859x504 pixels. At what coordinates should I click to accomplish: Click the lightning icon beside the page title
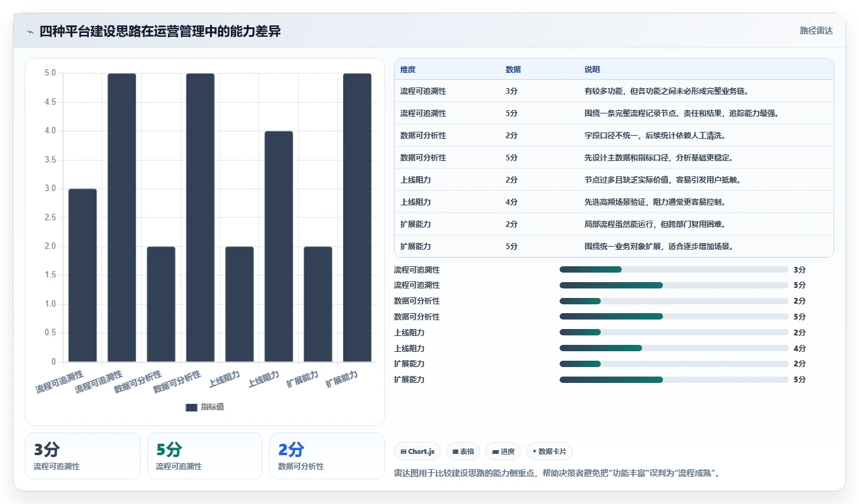[x=30, y=32]
